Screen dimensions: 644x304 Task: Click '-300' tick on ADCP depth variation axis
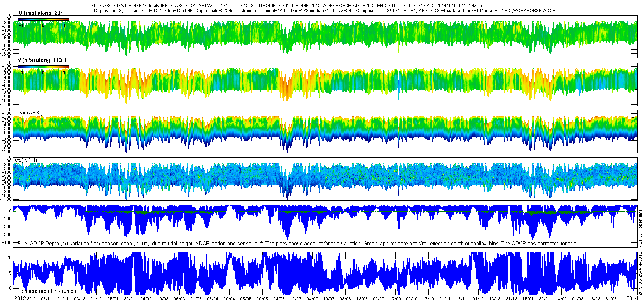click(6, 235)
